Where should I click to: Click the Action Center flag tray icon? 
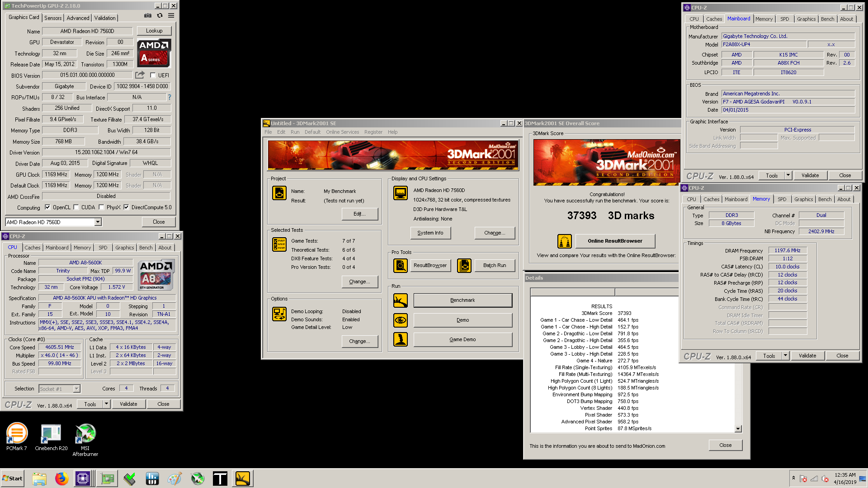click(803, 479)
